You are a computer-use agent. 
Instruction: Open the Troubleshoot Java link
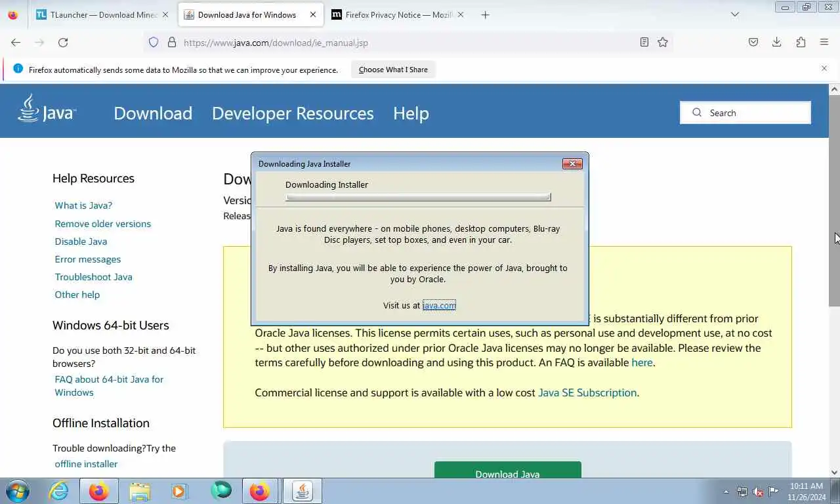pyautogui.click(x=94, y=277)
